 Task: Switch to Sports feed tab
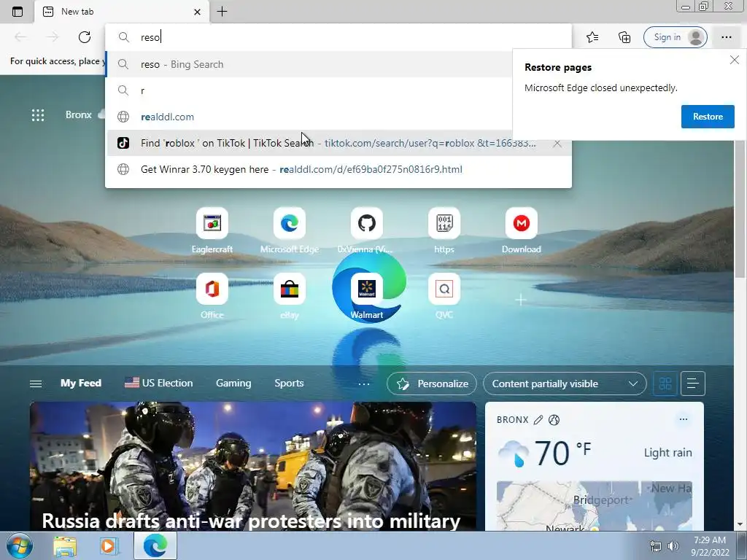pyautogui.click(x=289, y=383)
